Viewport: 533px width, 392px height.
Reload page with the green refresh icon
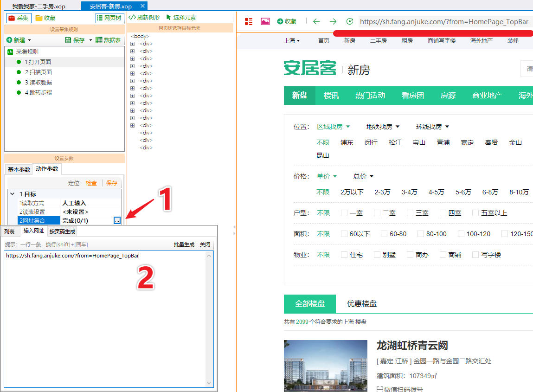[x=350, y=21]
